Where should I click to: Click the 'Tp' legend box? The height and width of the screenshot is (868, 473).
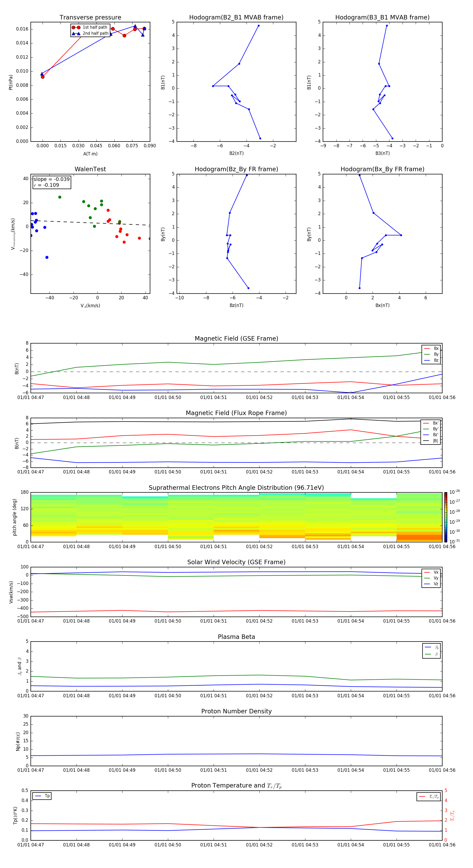tap(42, 796)
